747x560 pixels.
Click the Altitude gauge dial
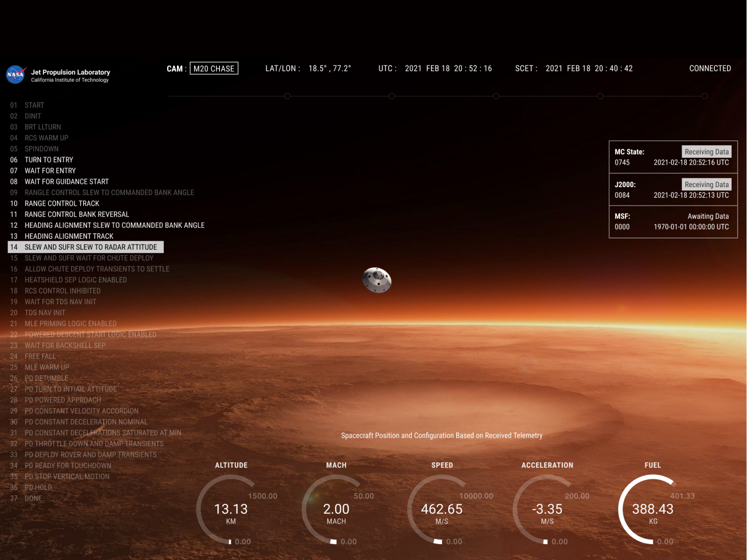tap(231, 510)
